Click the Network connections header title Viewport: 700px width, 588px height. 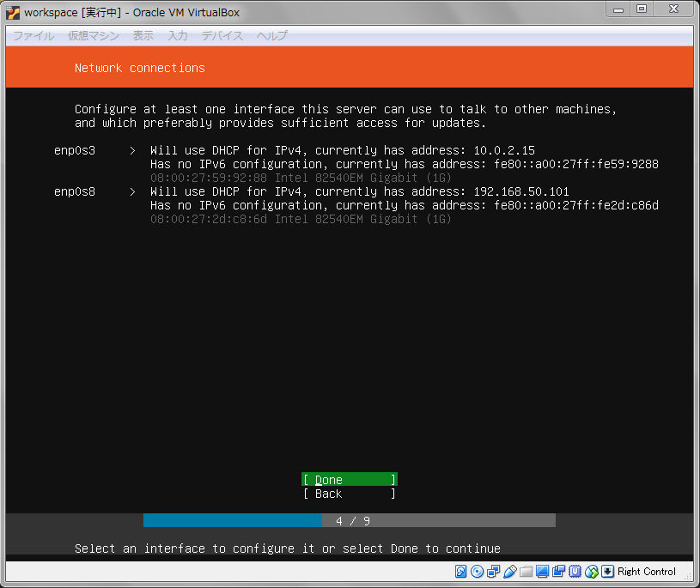[x=140, y=68]
